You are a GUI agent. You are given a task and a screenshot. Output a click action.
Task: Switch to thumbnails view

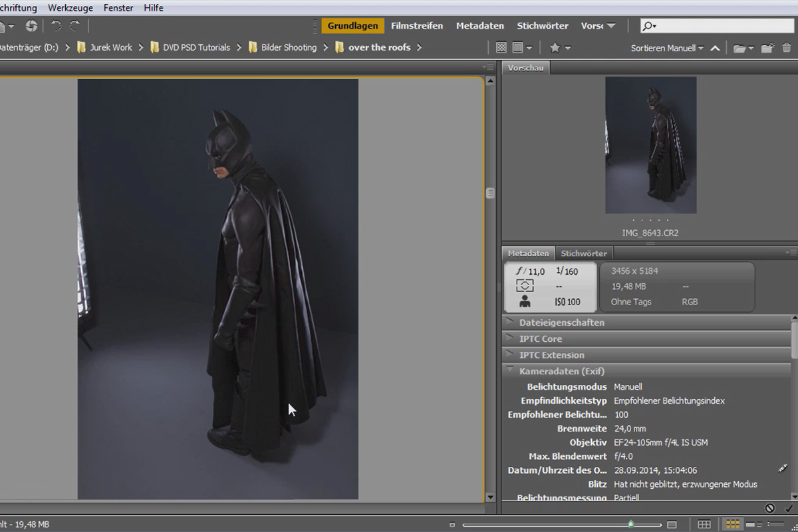[731, 525]
